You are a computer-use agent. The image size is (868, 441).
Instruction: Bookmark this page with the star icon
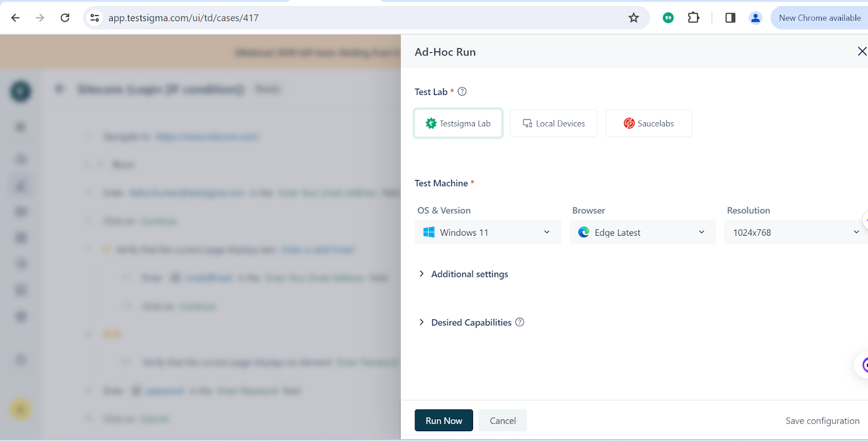pos(634,18)
